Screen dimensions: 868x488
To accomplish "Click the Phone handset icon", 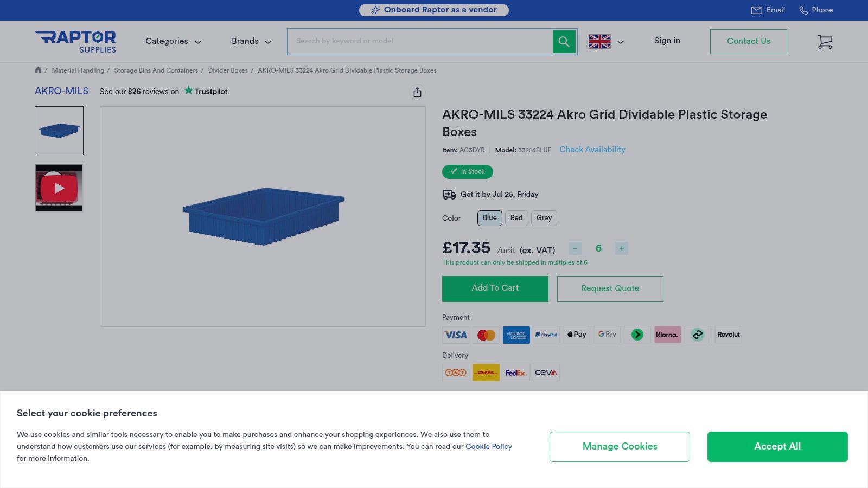I will pyautogui.click(x=803, y=10).
